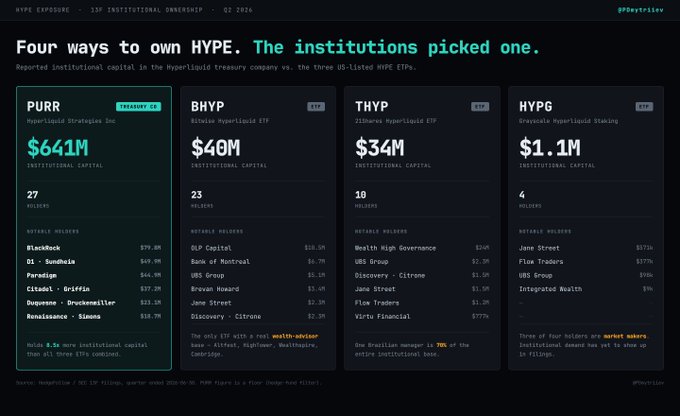Screen dimensions: 680x416
Task: Click 'Hyperliquid Strategies Inc' subtitle
Action: pyautogui.click(x=71, y=121)
